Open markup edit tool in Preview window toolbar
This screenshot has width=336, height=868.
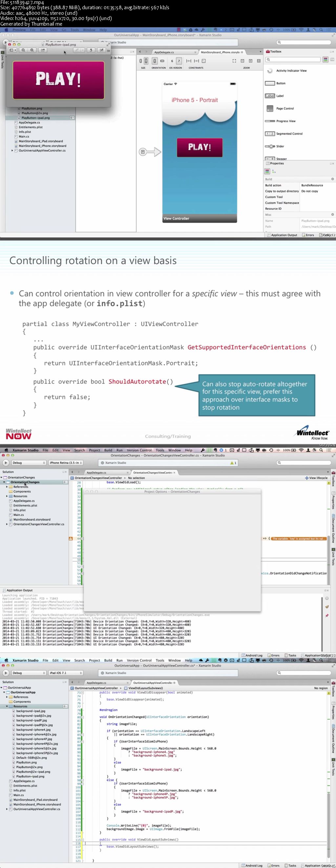click(101, 50)
